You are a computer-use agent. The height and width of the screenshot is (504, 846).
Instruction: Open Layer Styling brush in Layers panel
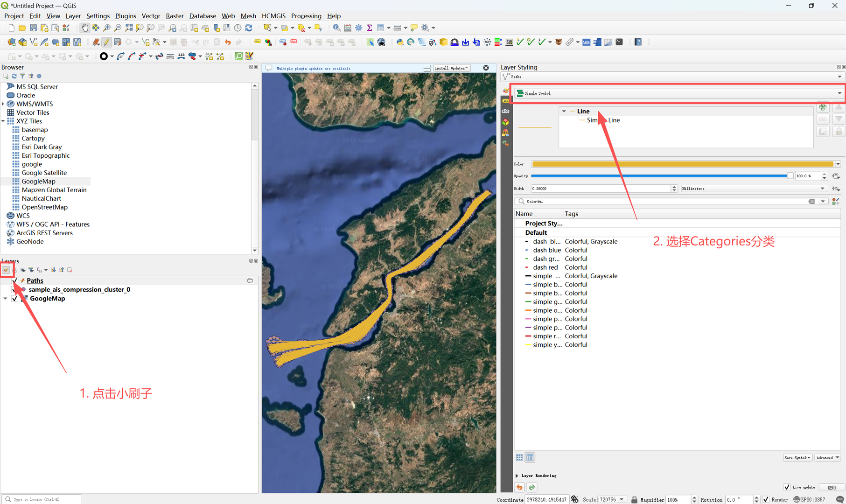coord(6,270)
